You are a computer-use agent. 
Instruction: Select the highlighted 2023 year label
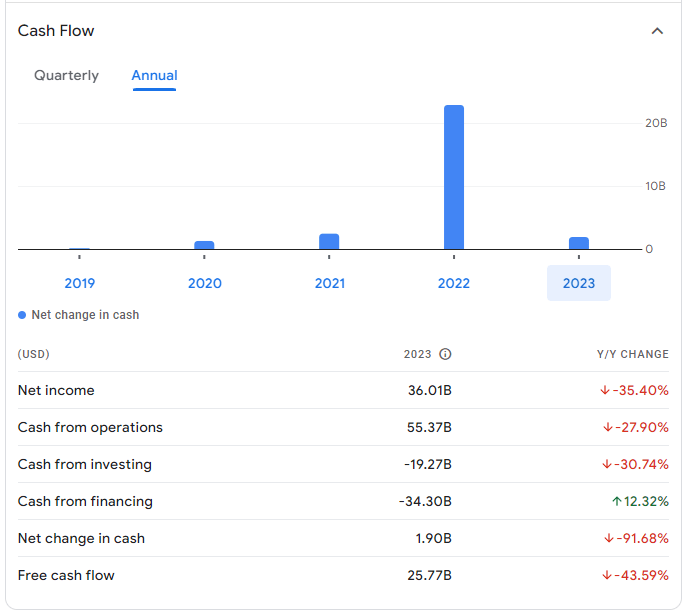(x=578, y=283)
